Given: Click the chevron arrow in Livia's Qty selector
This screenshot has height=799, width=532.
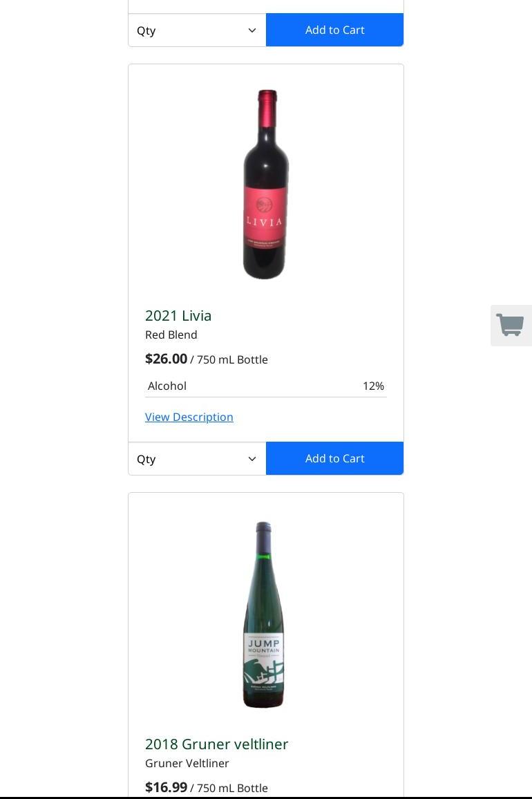Looking at the screenshot, I should pos(252,459).
